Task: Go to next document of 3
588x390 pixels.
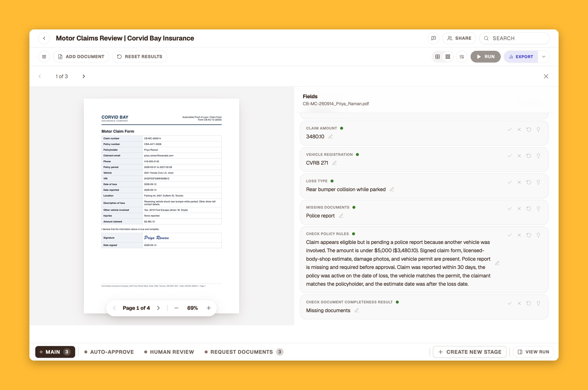Action: [84, 76]
